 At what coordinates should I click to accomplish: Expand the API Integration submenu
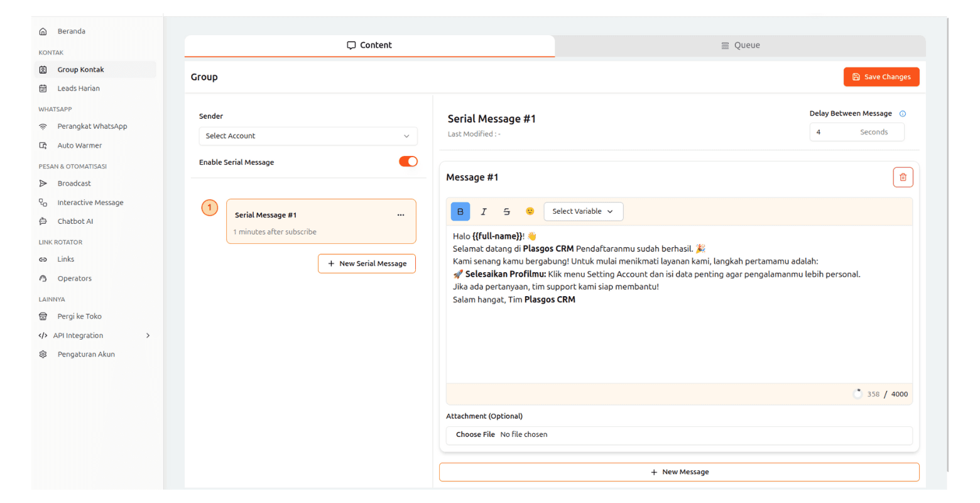coord(148,336)
